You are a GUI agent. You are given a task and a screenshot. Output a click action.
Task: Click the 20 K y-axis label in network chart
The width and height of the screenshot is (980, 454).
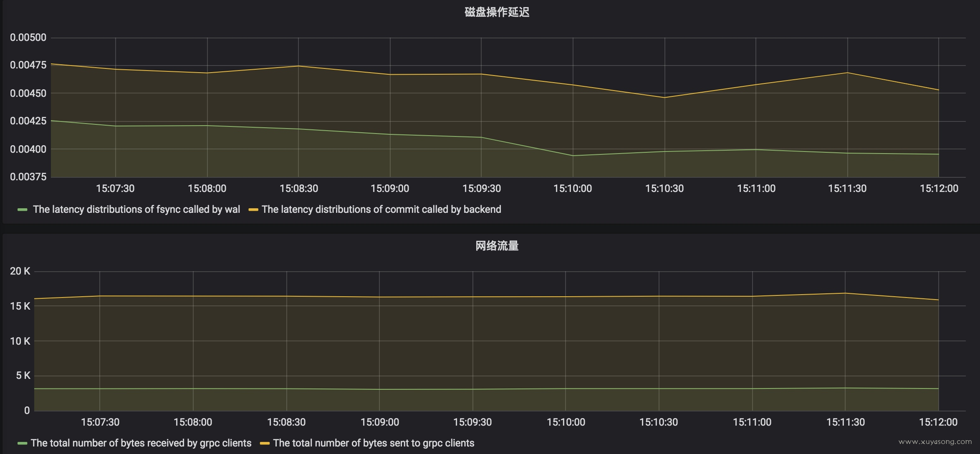click(20, 271)
